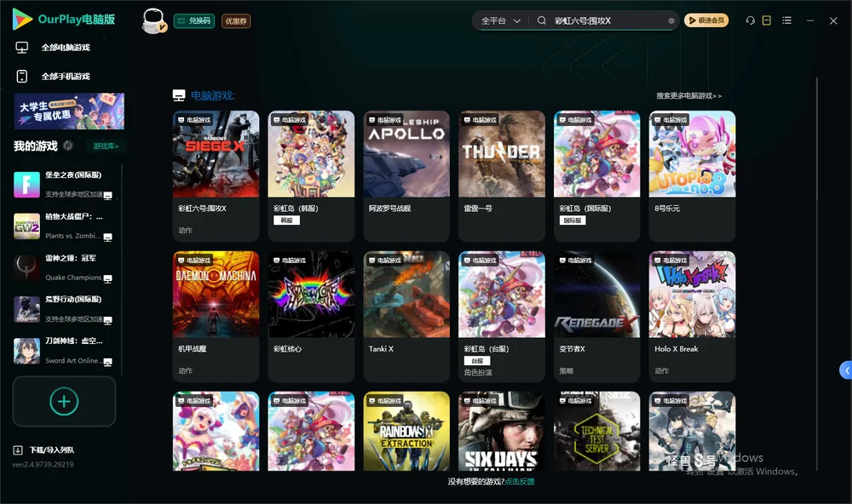Viewport: 852px width, 504px height.
Task: Open 游戏库 library link
Action: click(x=106, y=146)
